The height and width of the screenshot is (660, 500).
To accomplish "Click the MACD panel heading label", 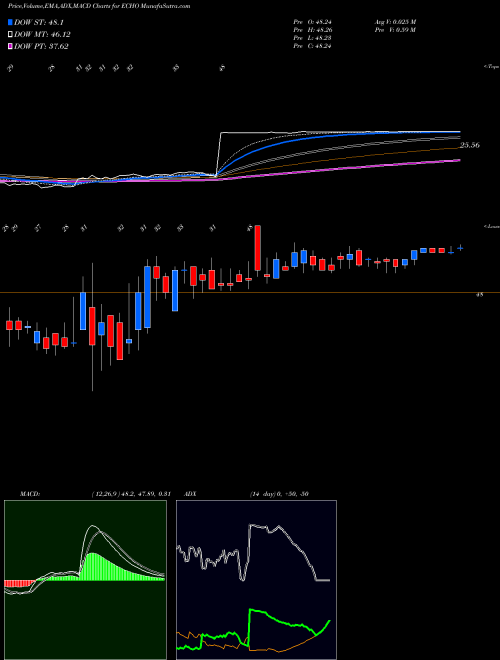I will (30, 494).
